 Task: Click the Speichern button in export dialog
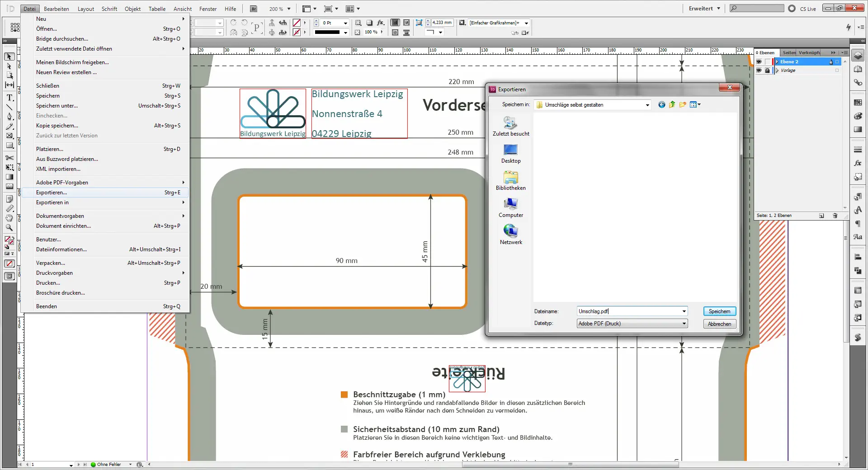(x=719, y=311)
